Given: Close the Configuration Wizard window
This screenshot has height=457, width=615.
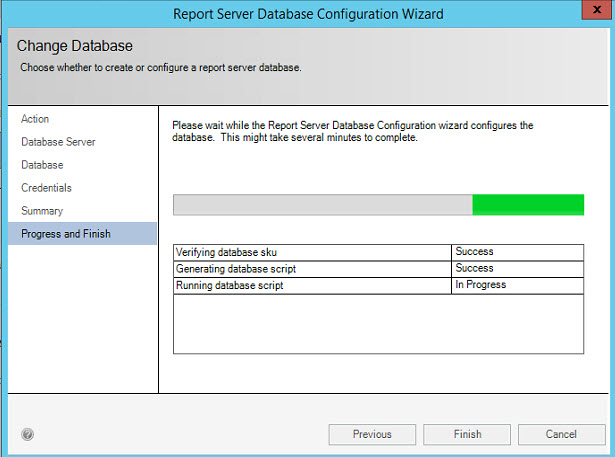Looking at the screenshot, I should pos(597,10).
